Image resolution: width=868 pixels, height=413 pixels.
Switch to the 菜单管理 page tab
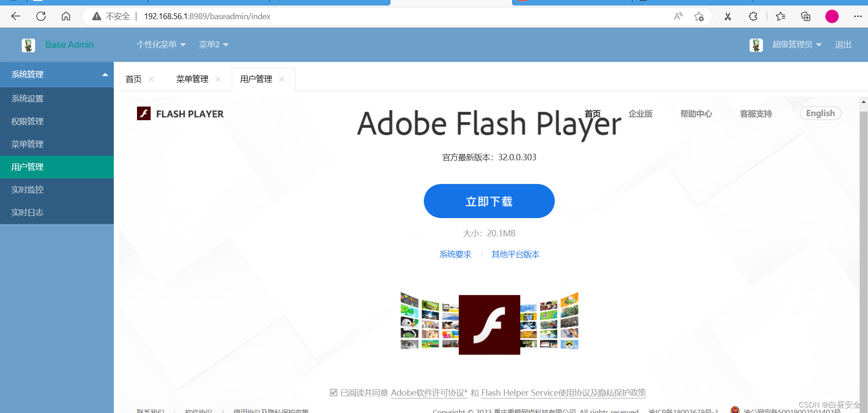[192, 79]
